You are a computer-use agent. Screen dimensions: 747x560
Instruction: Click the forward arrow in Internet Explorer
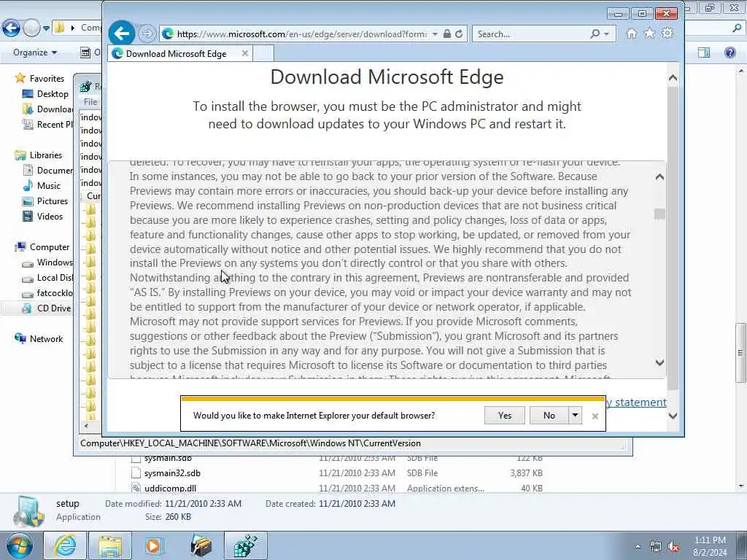(147, 34)
